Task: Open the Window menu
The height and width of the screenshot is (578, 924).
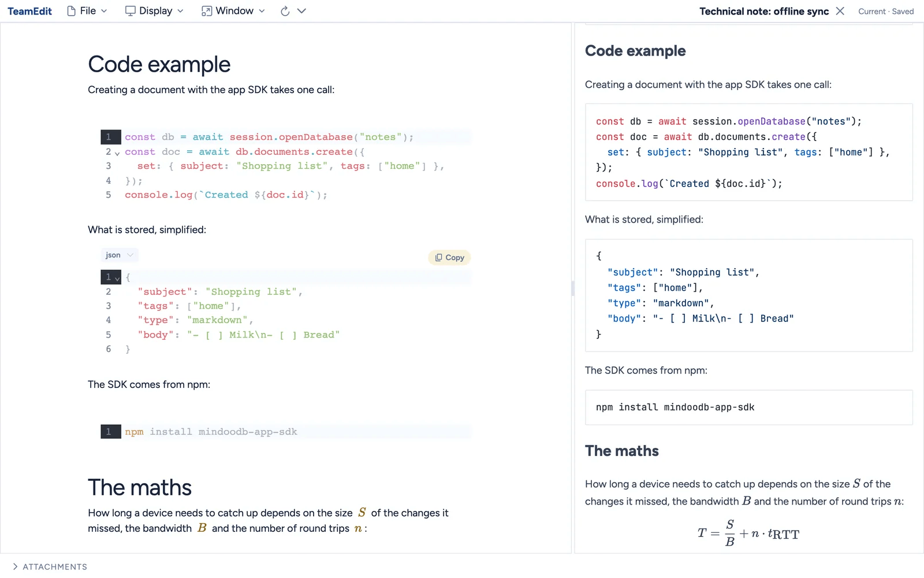Action: coord(233,11)
